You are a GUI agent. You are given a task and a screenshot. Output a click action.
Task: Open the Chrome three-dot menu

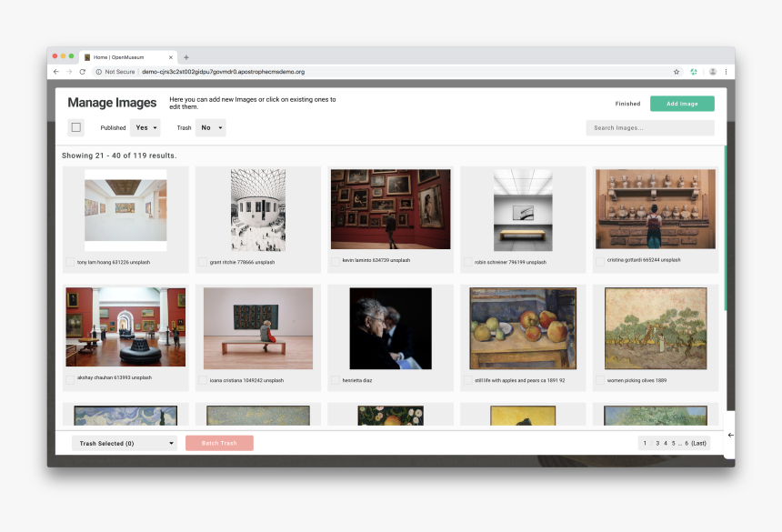click(726, 72)
